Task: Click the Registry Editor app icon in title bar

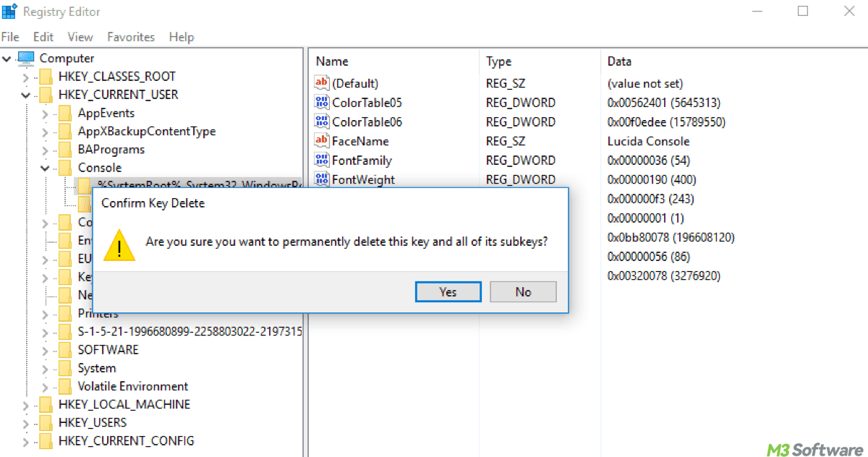Action: 9,12
